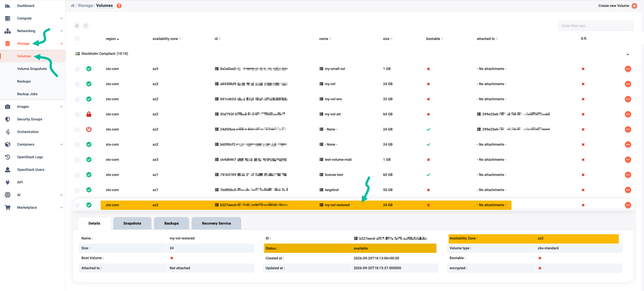
Task: Click the OpenStack Logs history icon
Action: [x=7, y=157]
